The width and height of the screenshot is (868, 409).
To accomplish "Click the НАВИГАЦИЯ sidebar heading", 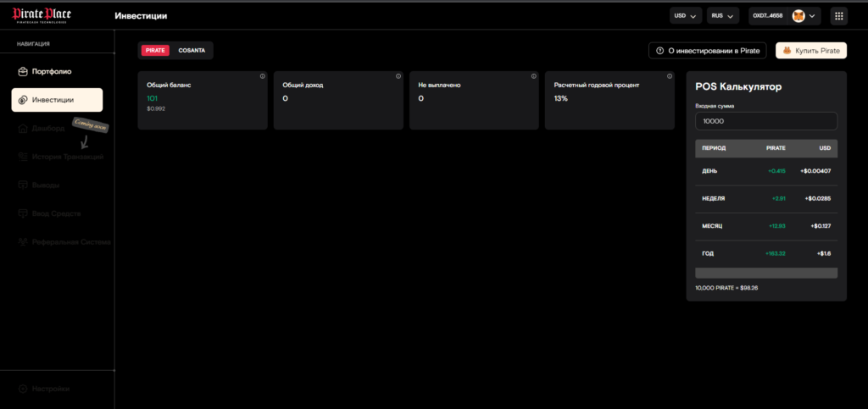I will pyautogui.click(x=33, y=43).
